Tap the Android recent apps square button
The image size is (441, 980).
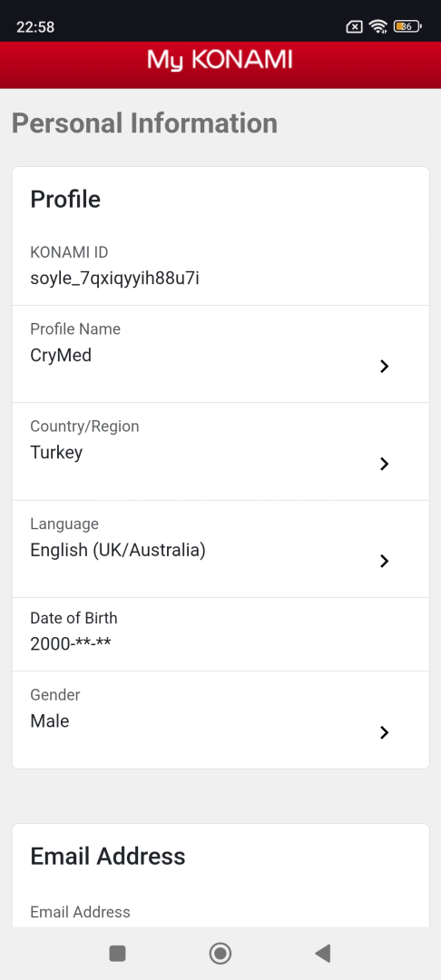tap(117, 953)
